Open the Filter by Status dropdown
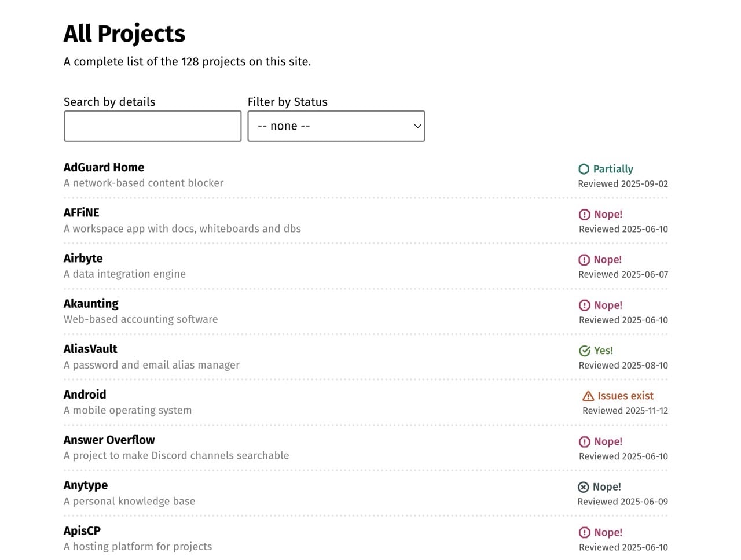741x560 pixels. tap(336, 126)
